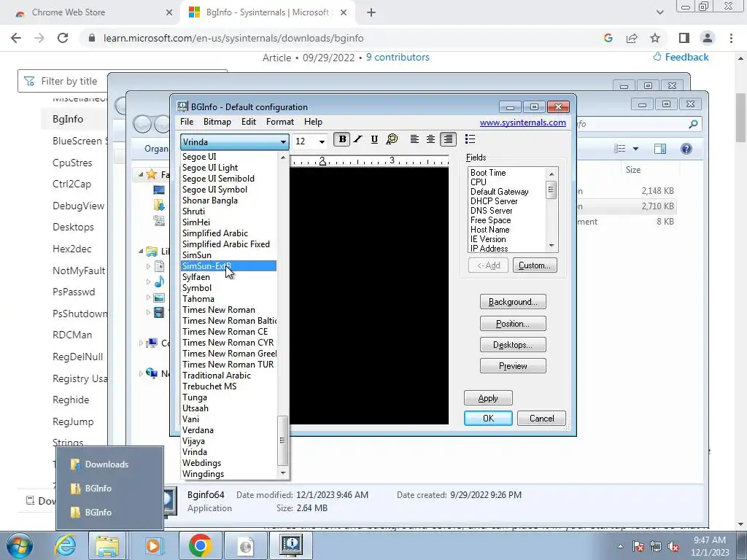
Task: Click the Background... button
Action: 513,302
